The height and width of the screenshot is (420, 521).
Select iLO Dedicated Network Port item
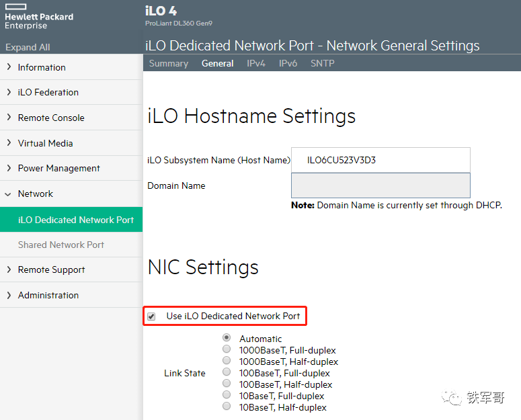[75, 220]
